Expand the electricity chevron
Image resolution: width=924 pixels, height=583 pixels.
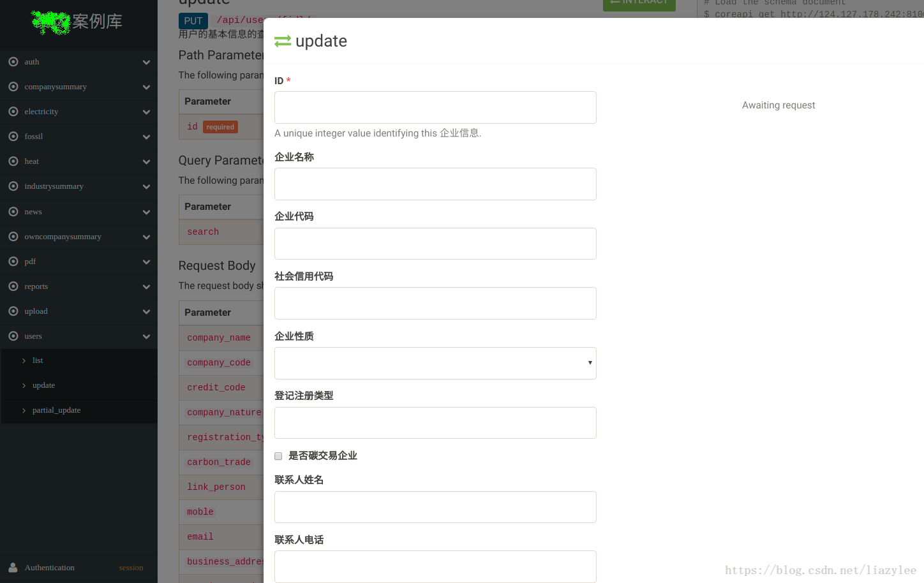pos(147,112)
